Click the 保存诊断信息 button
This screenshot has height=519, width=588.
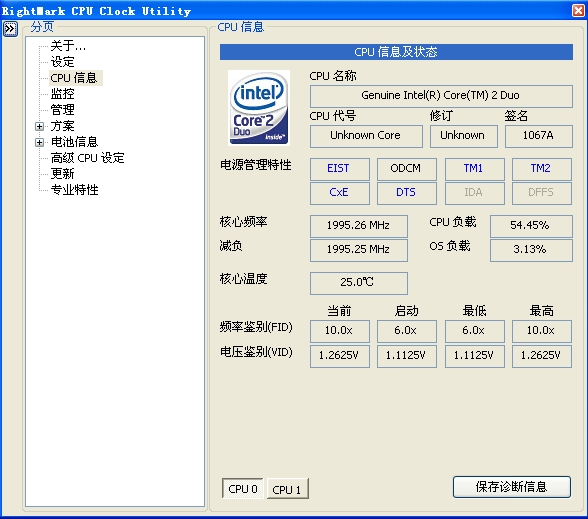tap(512, 487)
